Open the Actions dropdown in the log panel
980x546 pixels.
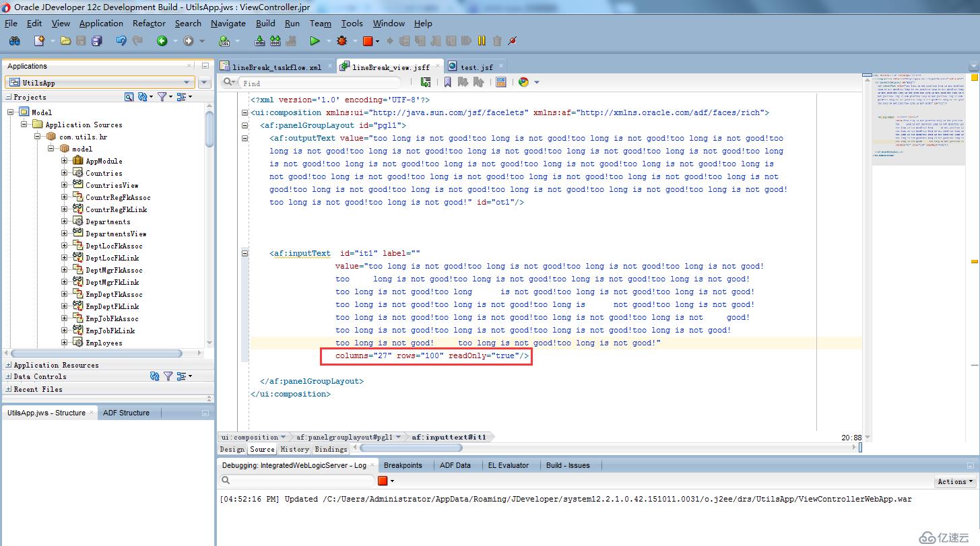pyautogui.click(x=955, y=481)
